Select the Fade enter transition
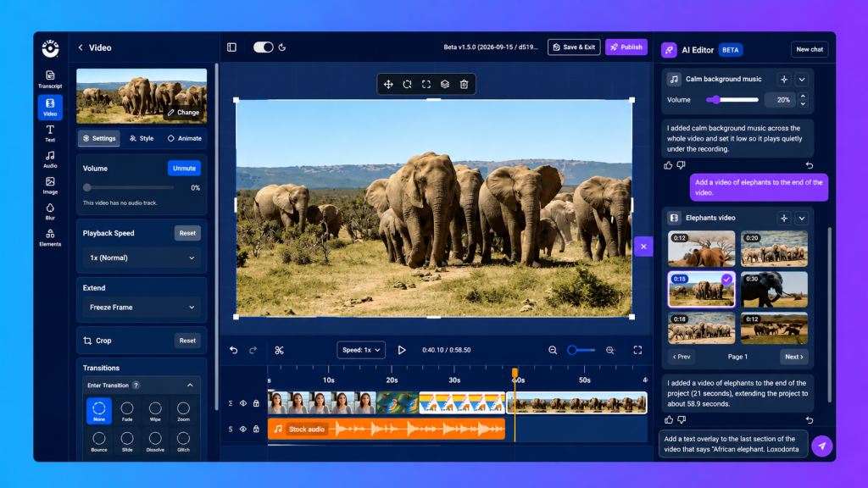Screen dimensions: 868x488 127,411
